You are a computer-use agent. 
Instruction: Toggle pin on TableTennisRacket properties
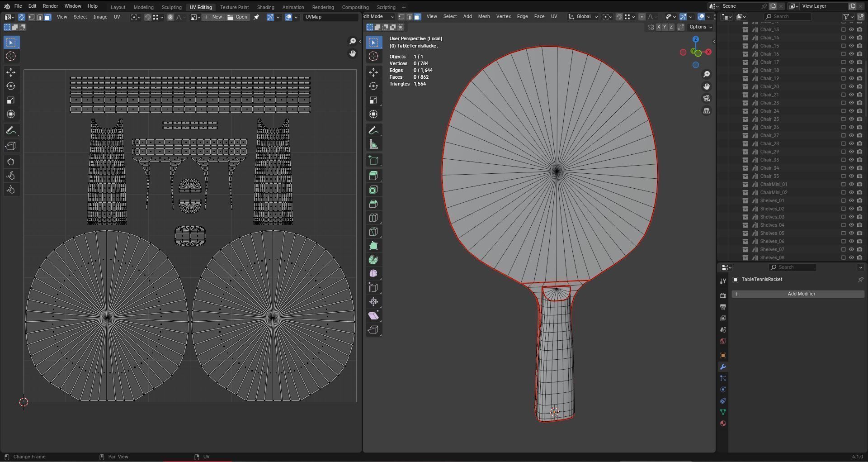click(860, 280)
